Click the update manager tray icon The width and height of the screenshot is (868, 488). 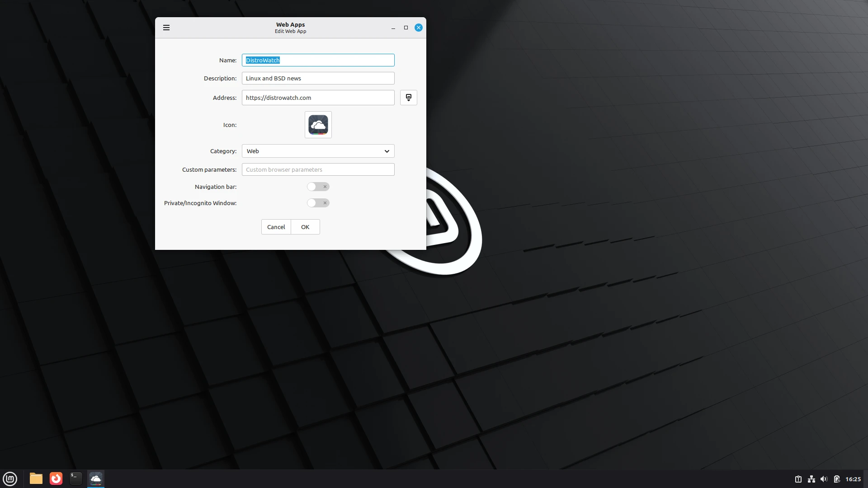[798, 479]
